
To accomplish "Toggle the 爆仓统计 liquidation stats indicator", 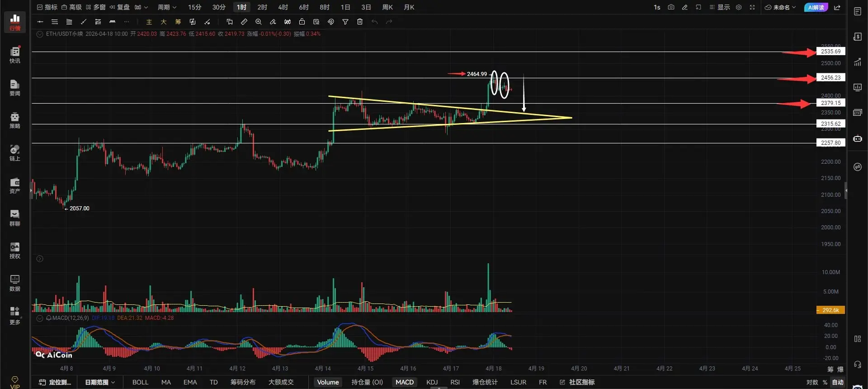I will coord(485,382).
